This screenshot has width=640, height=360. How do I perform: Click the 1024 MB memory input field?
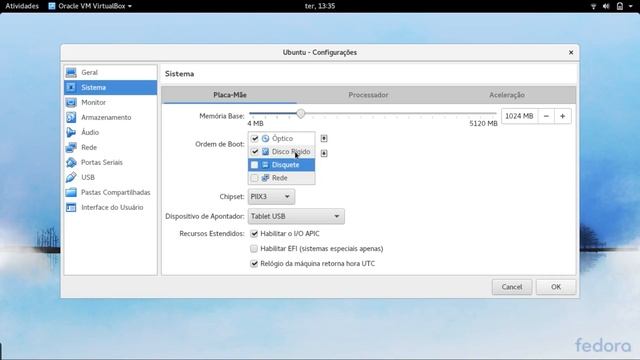point(520,116)
